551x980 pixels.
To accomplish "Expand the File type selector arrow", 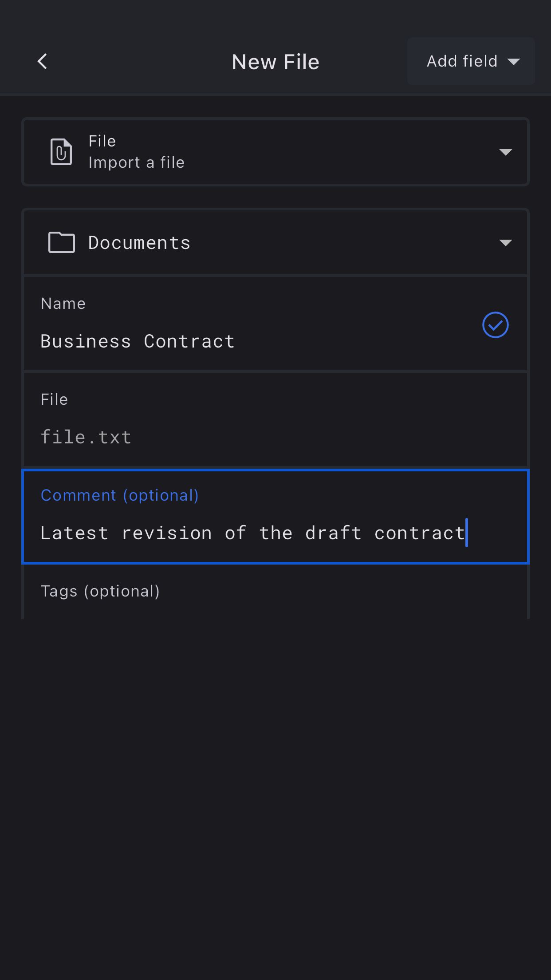I will click(x=505, y=152).
